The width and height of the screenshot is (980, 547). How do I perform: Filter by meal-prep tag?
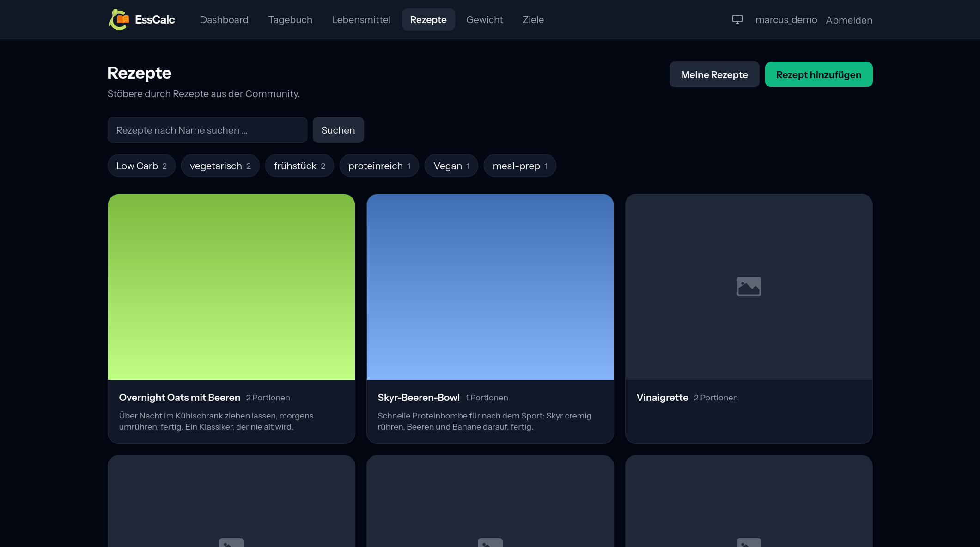[x=520, y=166]
